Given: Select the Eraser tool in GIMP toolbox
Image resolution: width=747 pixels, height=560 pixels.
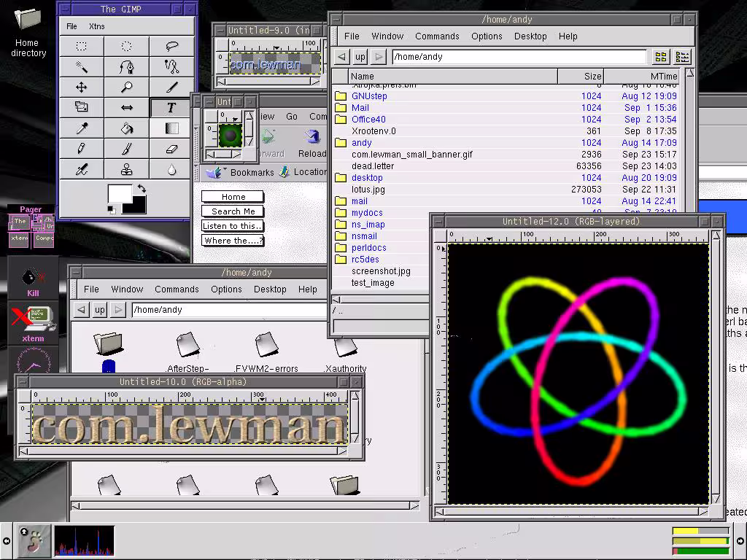Looking at the screenshot, I should 172,149.
